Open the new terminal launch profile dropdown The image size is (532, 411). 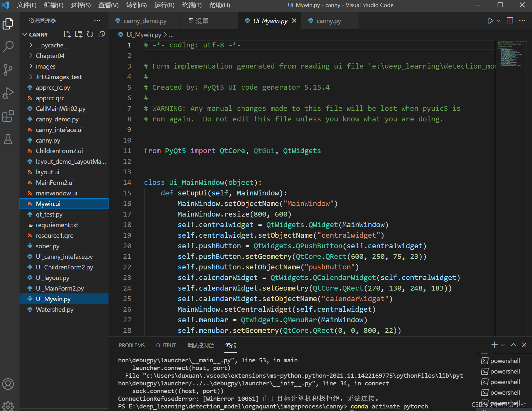tap(503, 345)
